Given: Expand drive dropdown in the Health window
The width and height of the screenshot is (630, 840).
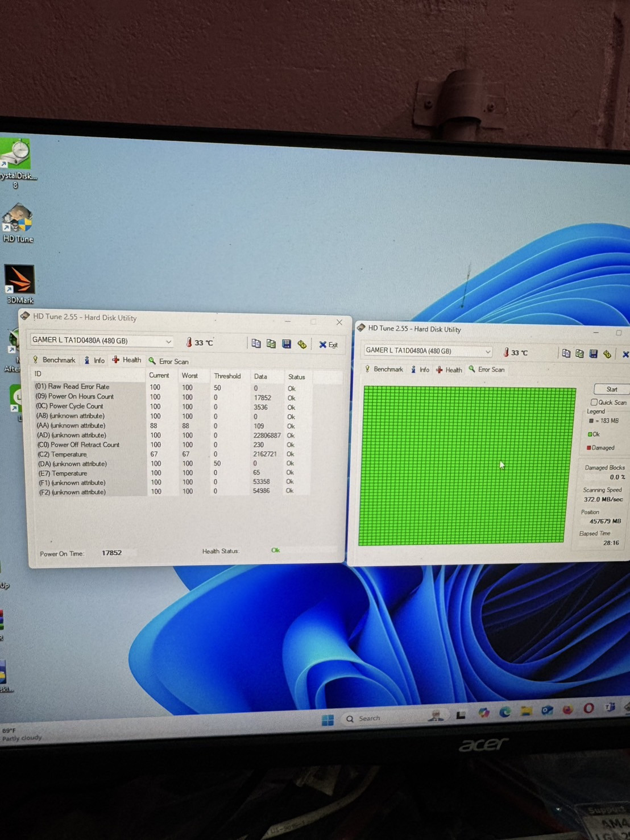Looking at the screenshot, I should [168, 341].
